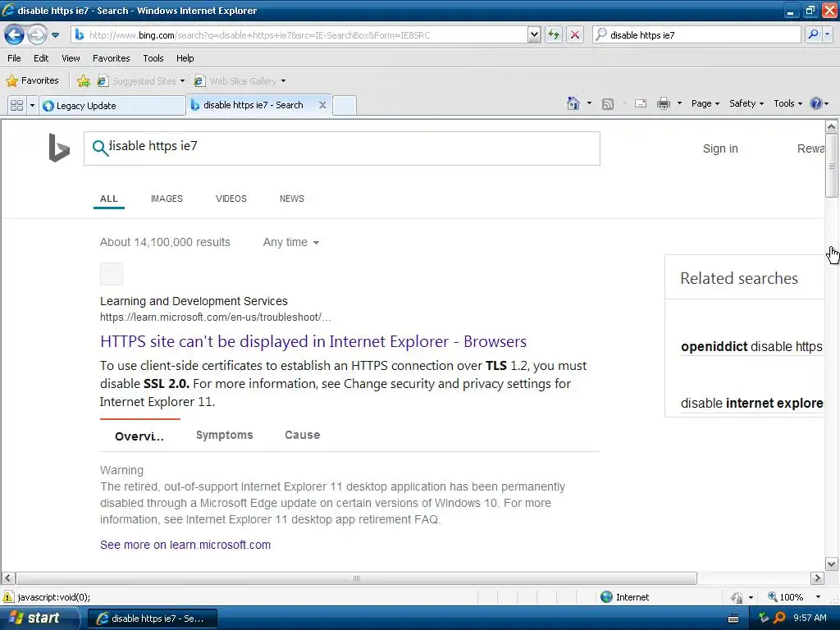The image size is (840, 630).
Task: Click the Print icon
Action: coord(663,103)
